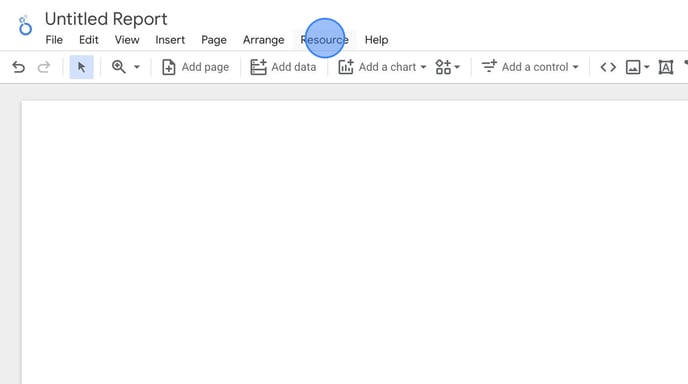This screenshot has height=384, width=688.
Task: Click the Looker Studio logo icon
Action: tap(25, 25)
